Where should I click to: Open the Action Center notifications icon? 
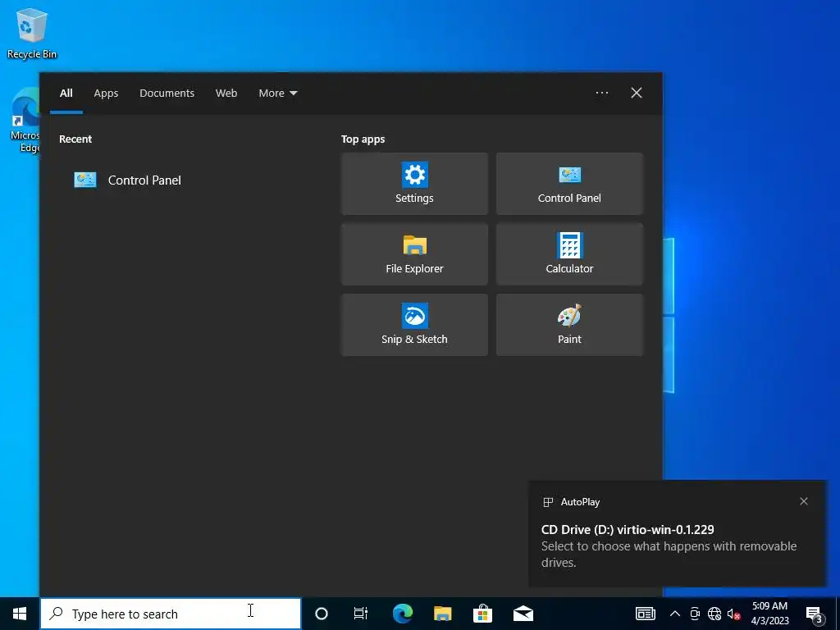point(815,614)
